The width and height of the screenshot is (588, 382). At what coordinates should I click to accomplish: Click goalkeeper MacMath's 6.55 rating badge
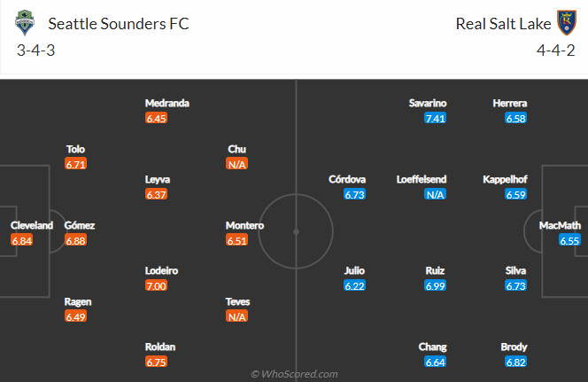point(569,240)
